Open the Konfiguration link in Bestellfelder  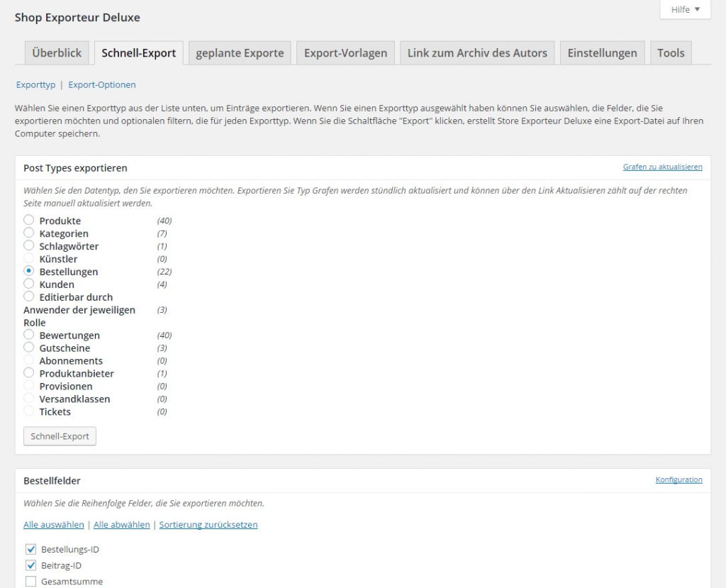[678, 479]
